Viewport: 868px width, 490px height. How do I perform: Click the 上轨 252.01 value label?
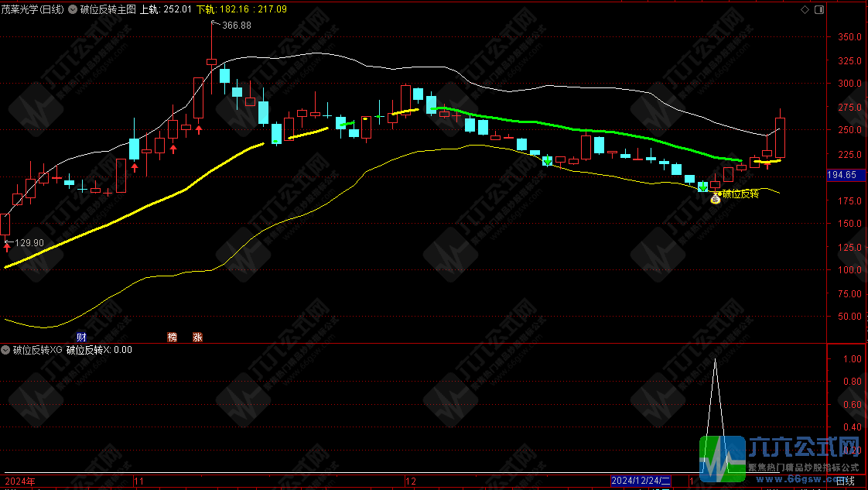click(165, 10)
